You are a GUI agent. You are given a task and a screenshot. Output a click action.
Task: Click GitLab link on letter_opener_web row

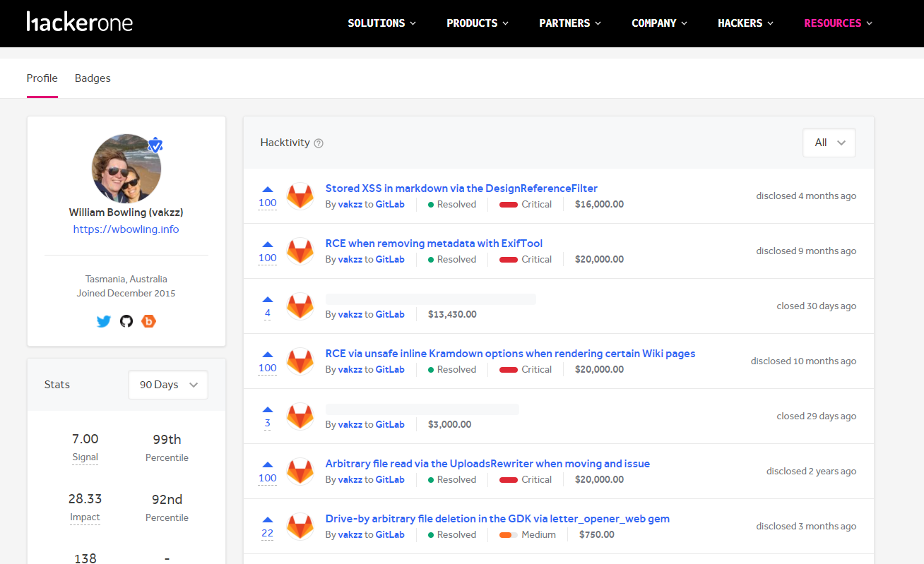pyautogui.click(x=390, y=535)
